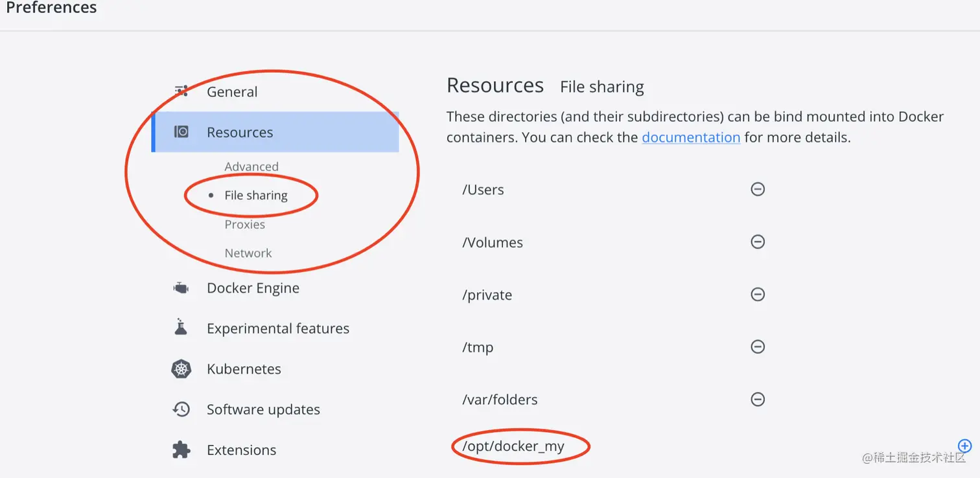Click the Software updates clock icon
The height and width of the screenshot is (478, 980).
(x=181, y=409)
